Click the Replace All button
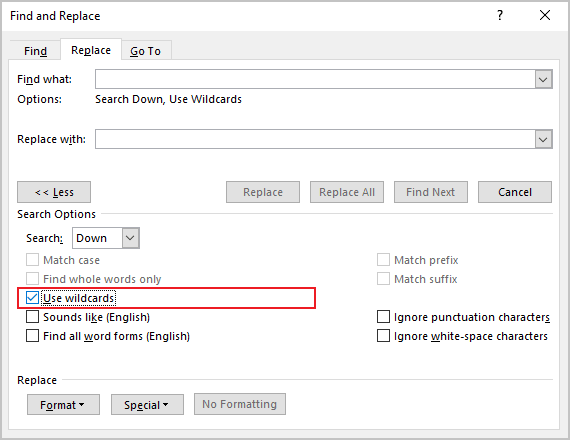This screenshot has height=440, width=570. coord(347,192)
